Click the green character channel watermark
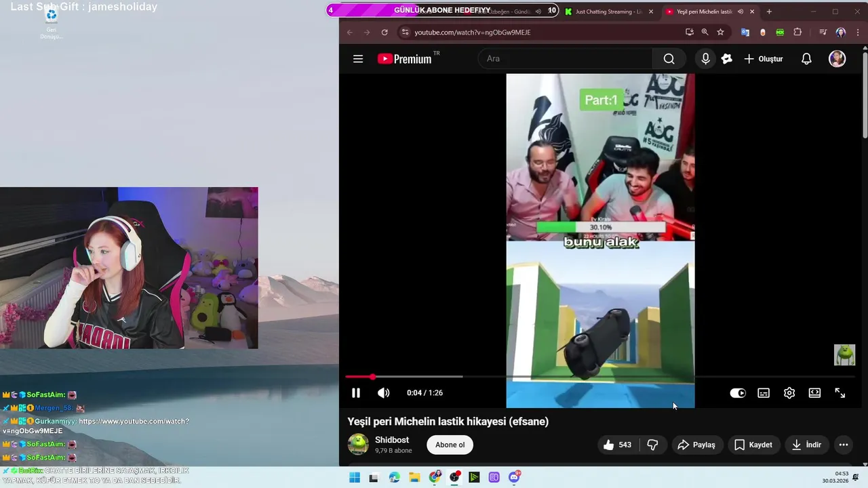The image size is (868, 488). point(844,354)
